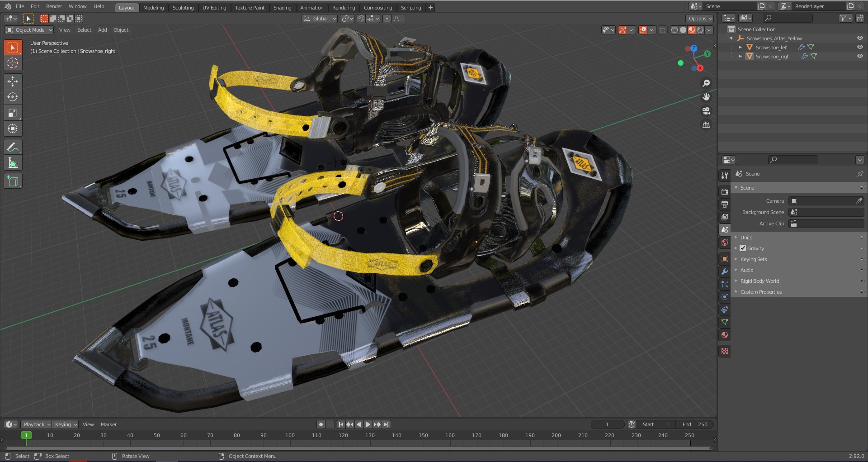868x462 pixels.
Task: Open the Particles properties tab
Action: (725, 284)
